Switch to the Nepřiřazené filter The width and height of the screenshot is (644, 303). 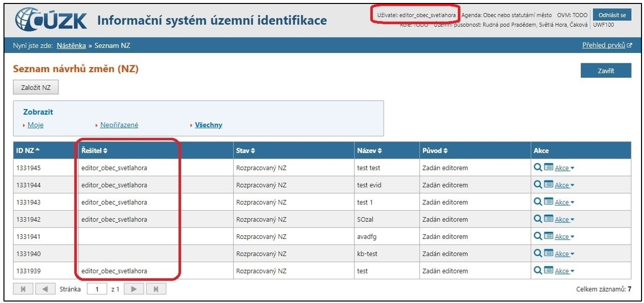point(119,125)
